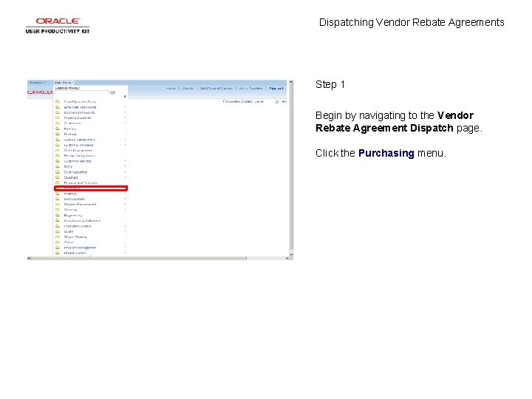The image size is (532, 399).
Task: Open the Favorites dropdown menu
Action: [38, 83]
